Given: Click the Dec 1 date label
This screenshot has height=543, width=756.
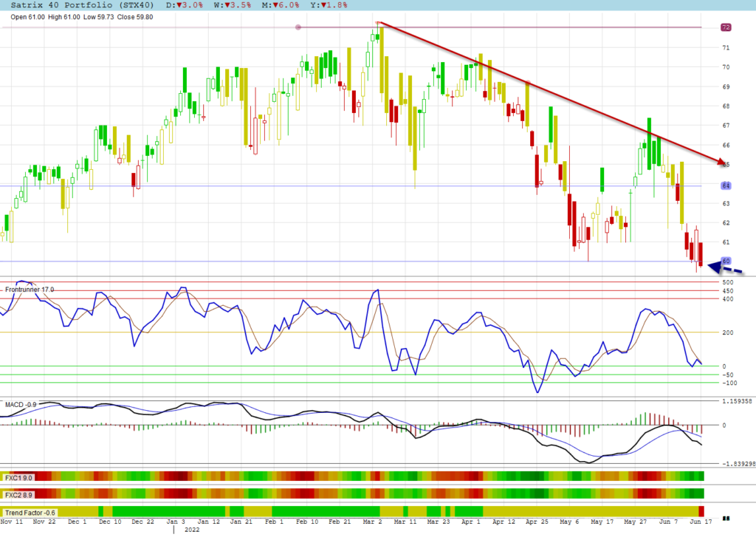Looking at the screenshot, I should click(77, 522).
